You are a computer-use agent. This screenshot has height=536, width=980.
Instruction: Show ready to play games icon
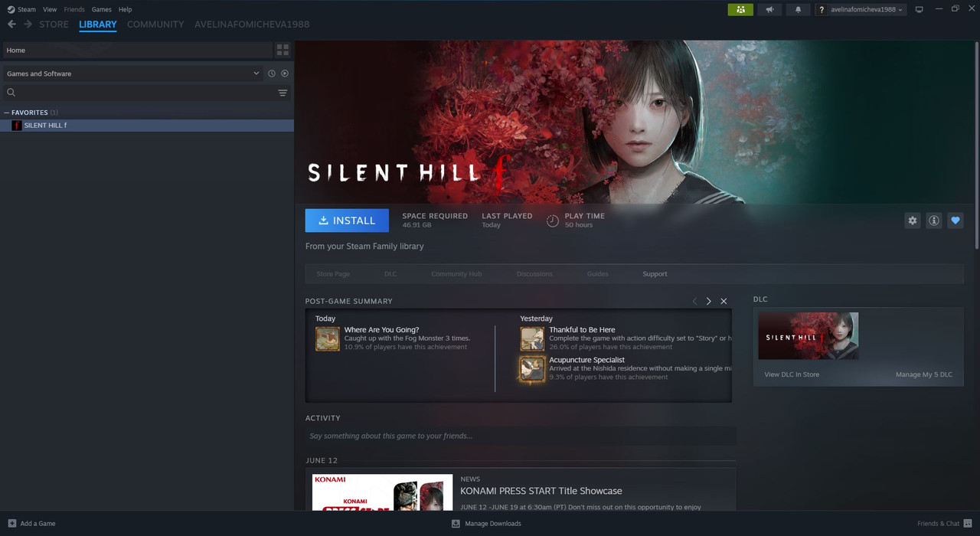point(285,74)
